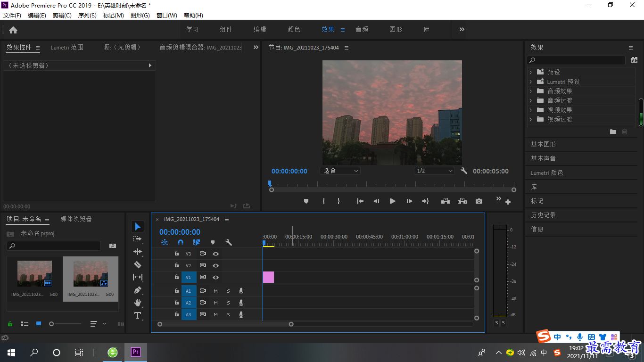
Task: Select the Pen tool
Action: point(138,290)
